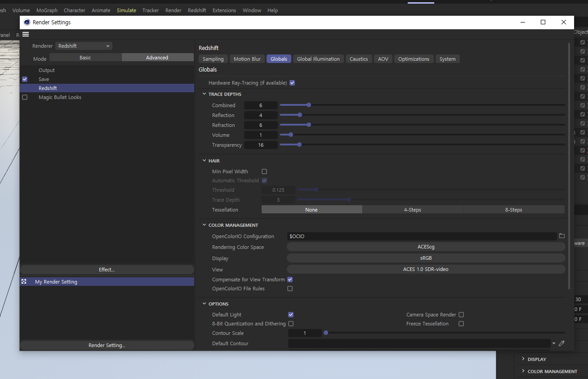Set Tessellation to 8-Steps
Screen dimensions: 588x379
[x=514, y=210]
